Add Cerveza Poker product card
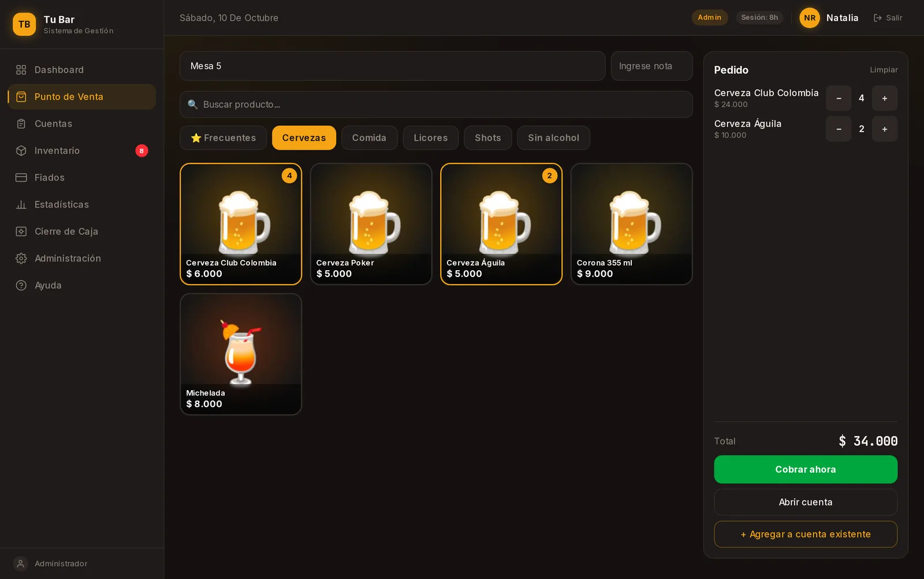924x579 pixels. coord(371,224)
